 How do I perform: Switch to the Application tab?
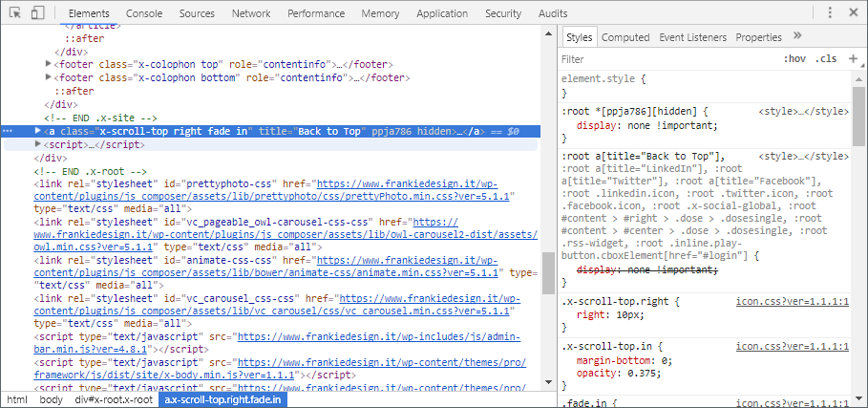[x=442, y=13]
